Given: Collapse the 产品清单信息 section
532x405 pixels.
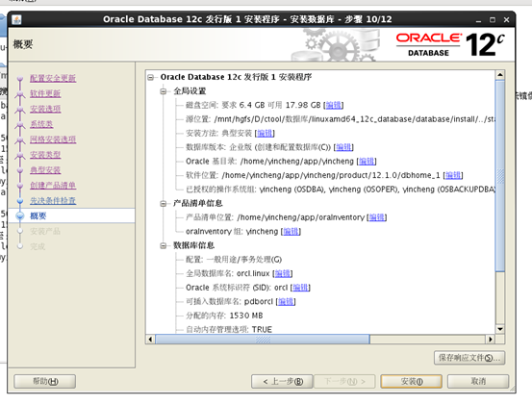Looking at the screenshot, I should 164,204.
